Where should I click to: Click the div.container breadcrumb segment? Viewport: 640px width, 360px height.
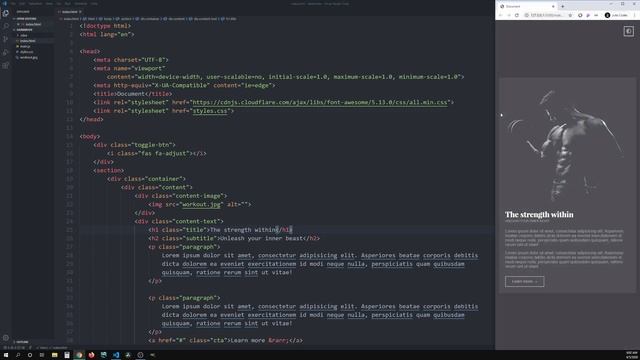click(x=148, y=19)
